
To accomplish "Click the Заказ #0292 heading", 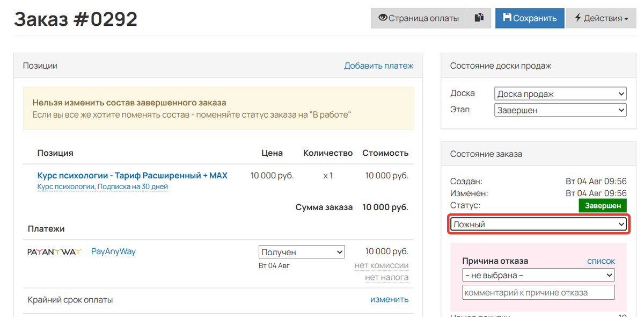I will point(76,19).
